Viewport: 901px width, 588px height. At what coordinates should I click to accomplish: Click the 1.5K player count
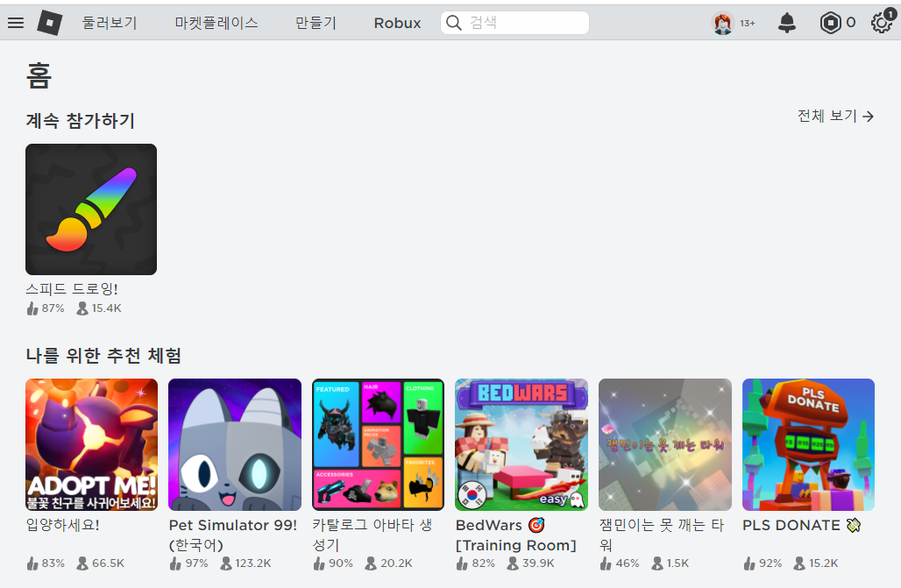click(670, 563)
